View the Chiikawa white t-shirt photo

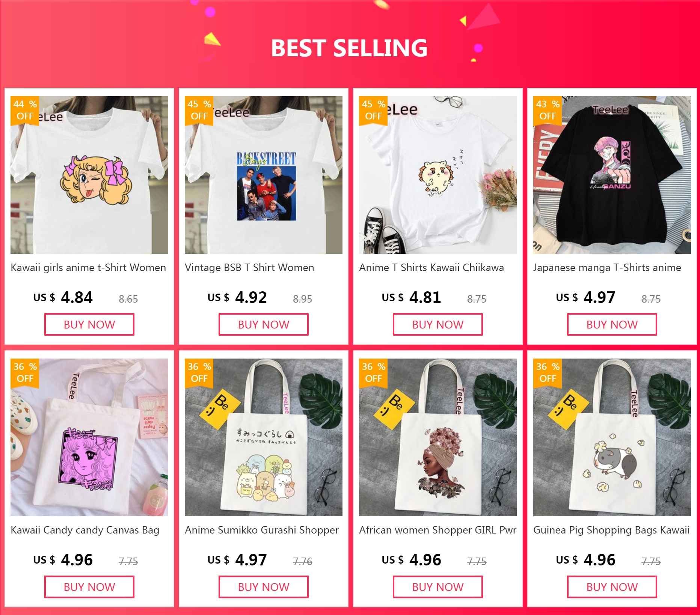pyautogui.click(x=438, y=175)
